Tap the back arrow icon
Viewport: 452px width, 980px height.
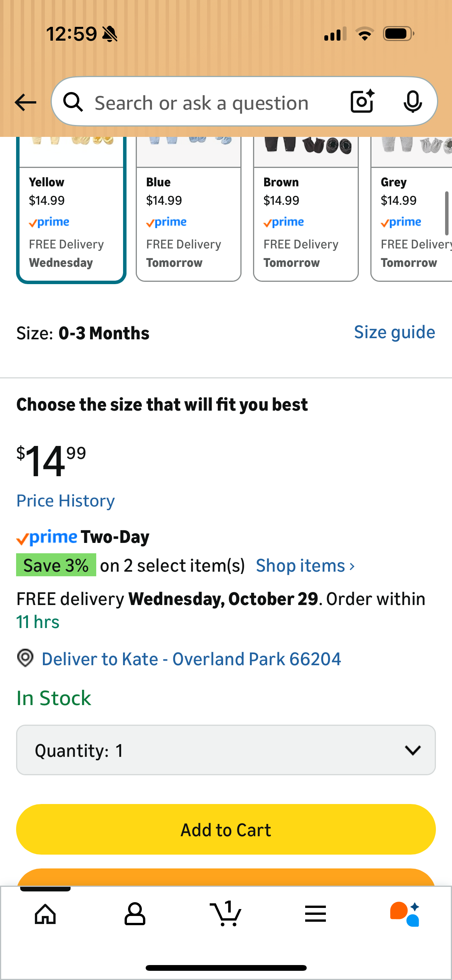click(x=26, y=102)
